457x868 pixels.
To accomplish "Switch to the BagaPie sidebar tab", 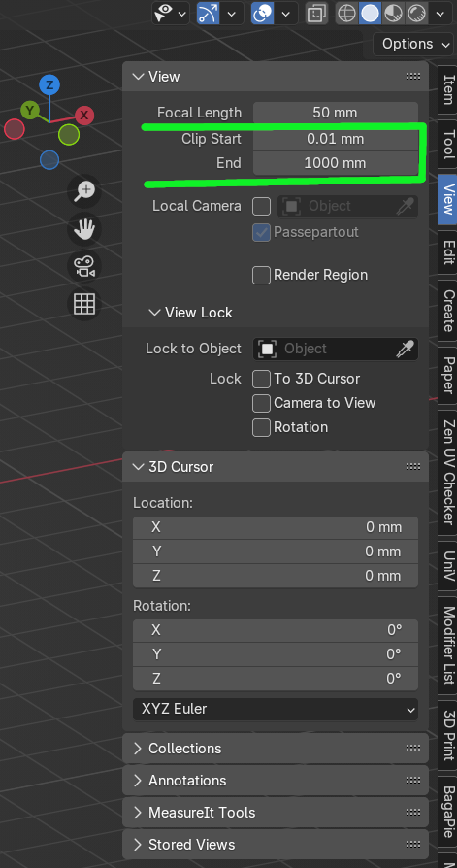I will point(448,812).
